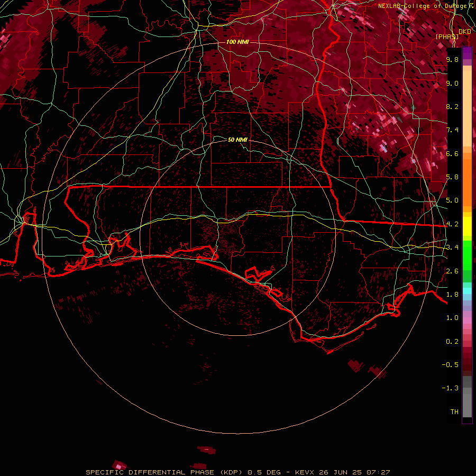Click the 8.2 value on the color scale
The image size is (476, 476).
(x=452, y=106)
